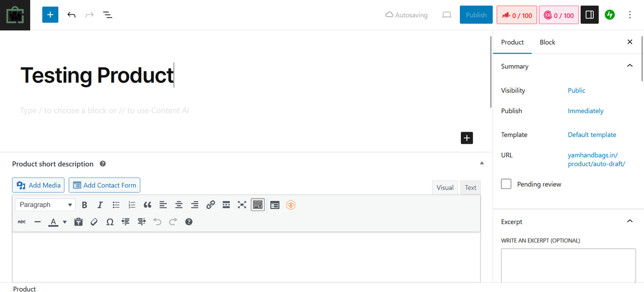Open the text color picker arrow
The height and width of the screenshot is (292, 644).
click(x=64, y=222)
